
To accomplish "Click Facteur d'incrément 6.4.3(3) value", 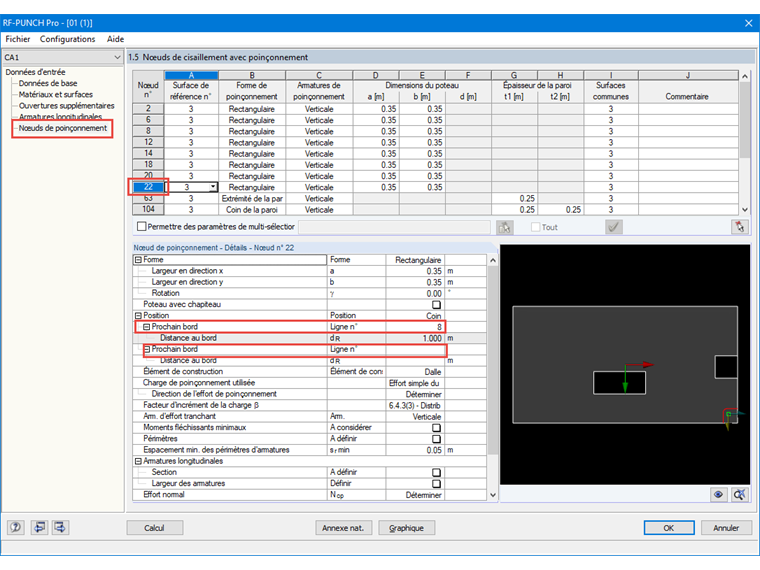I will [x=415, y=405].
